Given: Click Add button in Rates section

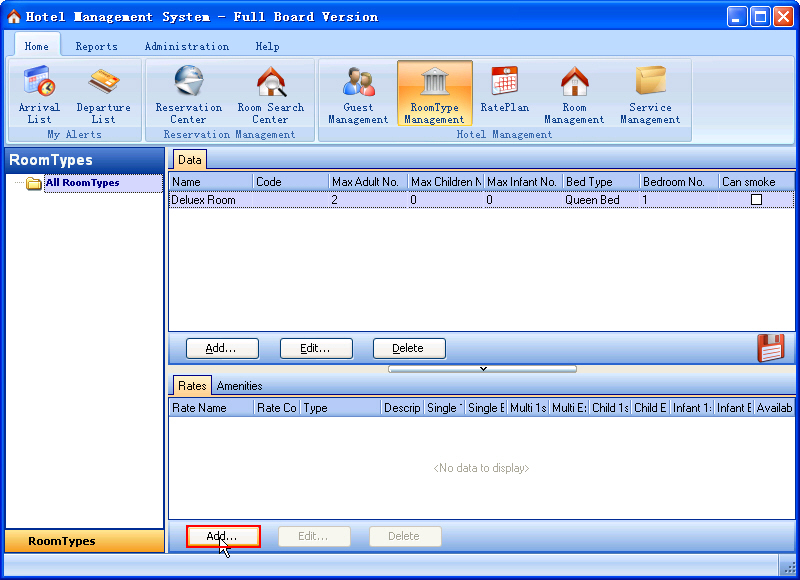Looking at the screenshot, I should [223, 537].
